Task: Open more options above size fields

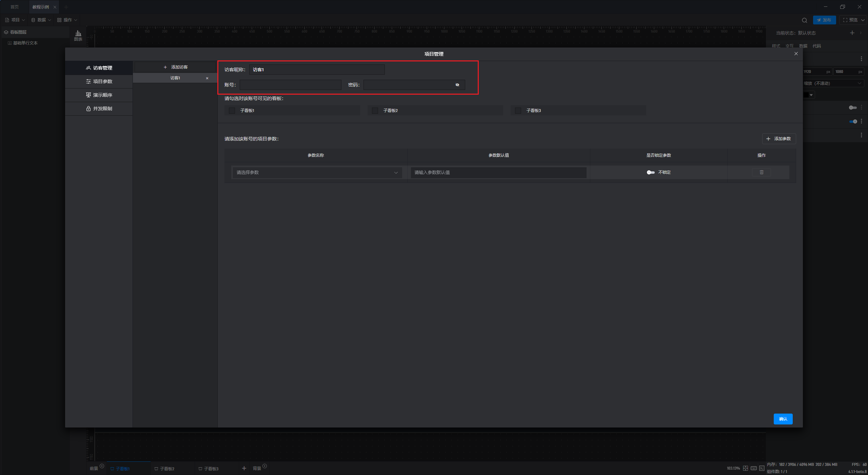Action: (x=861, y=59)
